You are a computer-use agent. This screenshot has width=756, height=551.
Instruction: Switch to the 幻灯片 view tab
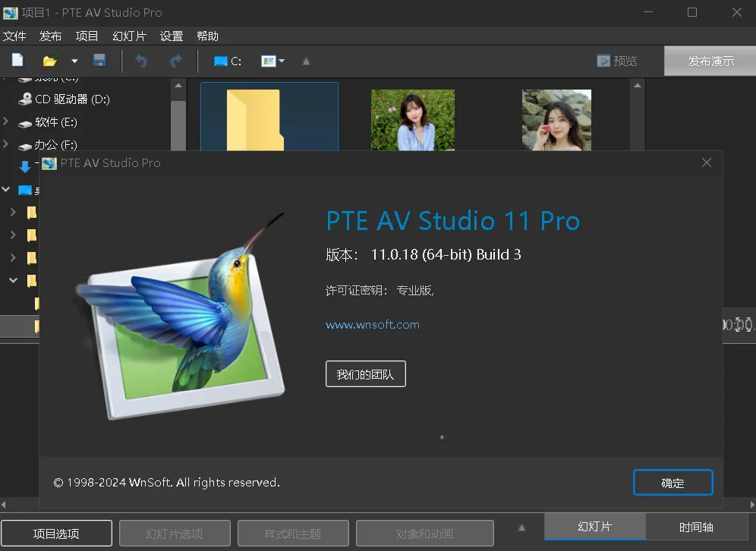click(595, 527)
